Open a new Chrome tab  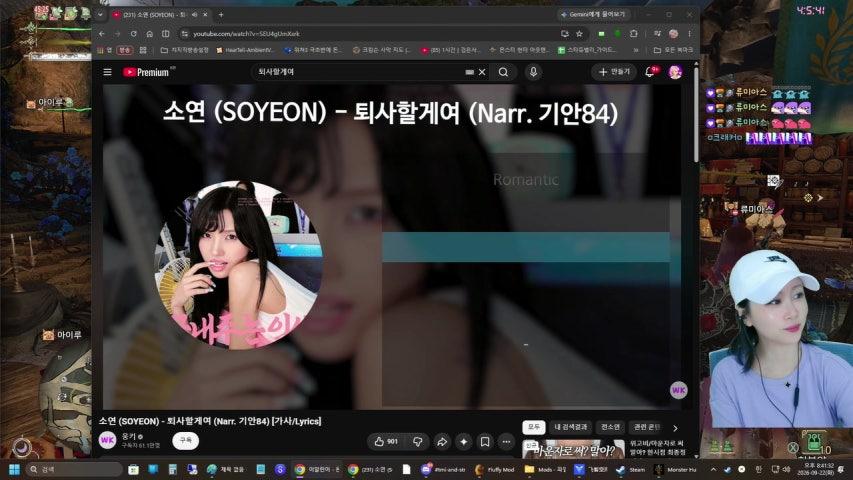point(221,15)
